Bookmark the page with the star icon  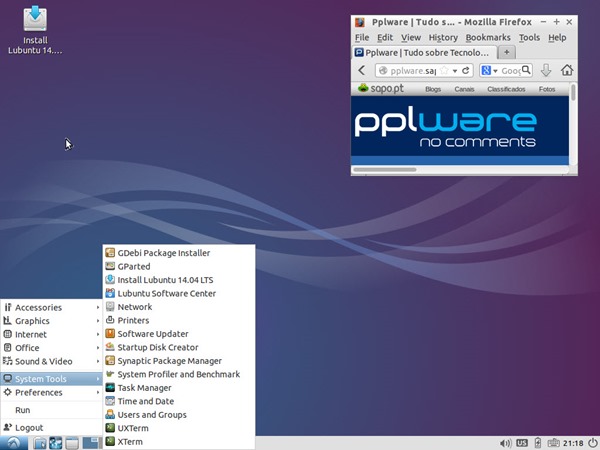pos(444,70)
